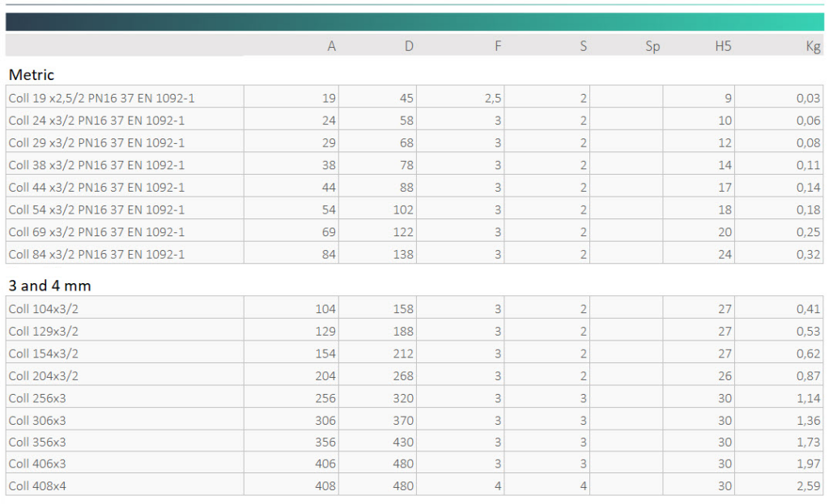Click the D column header
Image resolution: width=829 pixels, height=504 pixels.
(409, 46)
